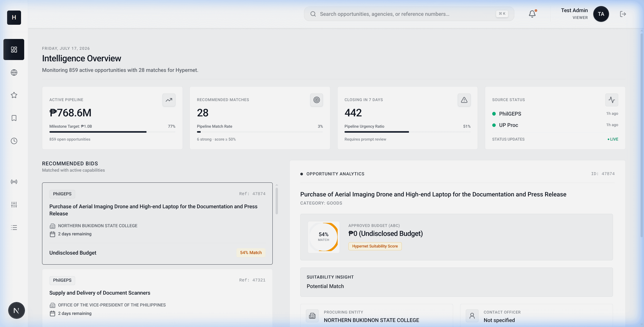Open the Aerial Imaging Drone bid card
The image size is (644, 327).
pos(157,223)
